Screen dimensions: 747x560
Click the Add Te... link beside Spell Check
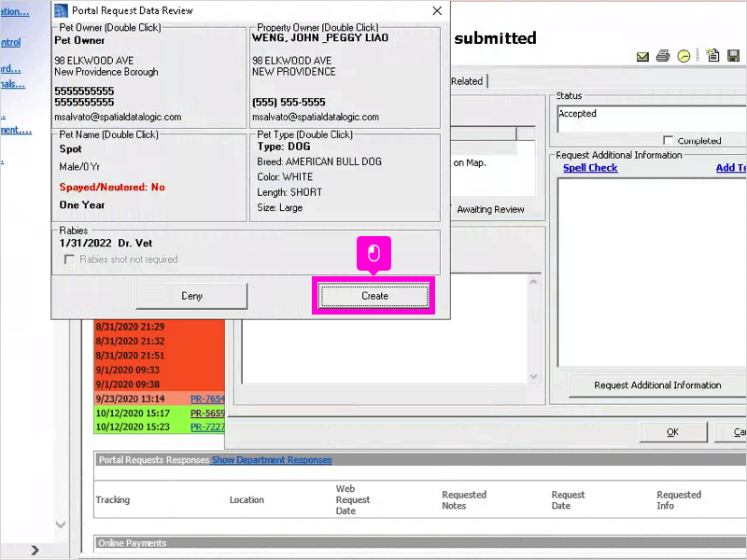click(x=731, y=168)
